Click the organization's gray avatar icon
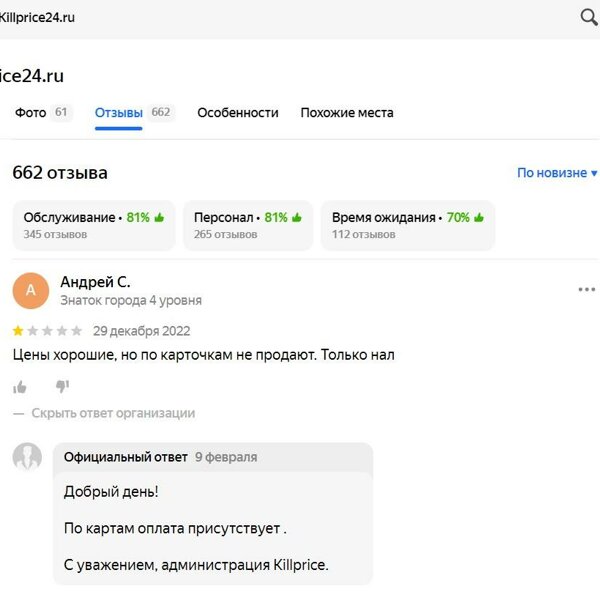 pos(27,457)
